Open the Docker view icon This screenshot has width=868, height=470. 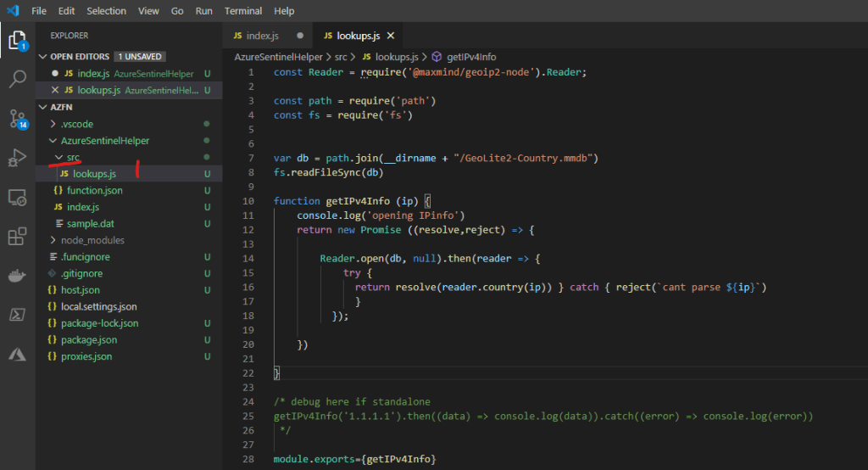click(x=17, y=276)
